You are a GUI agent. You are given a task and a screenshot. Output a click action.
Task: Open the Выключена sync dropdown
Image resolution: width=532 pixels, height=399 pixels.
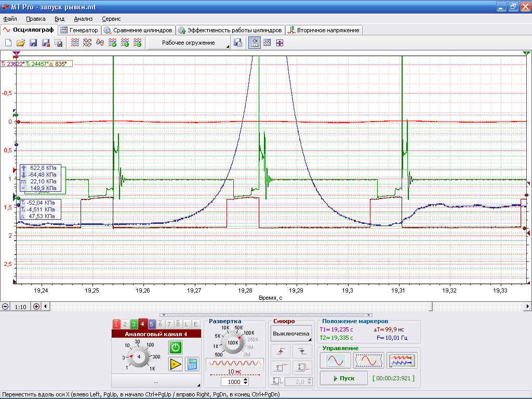tap(291, 334)
